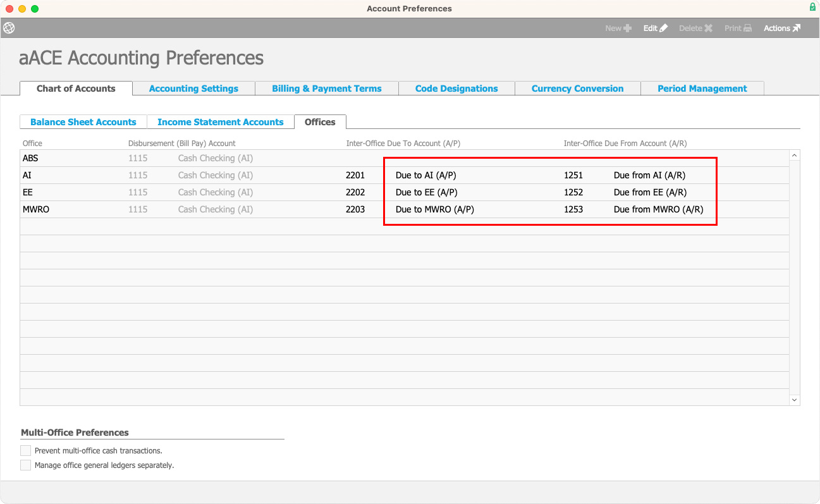Switch to the Period Management tab
820x504 pixels.
coord(702,89)
